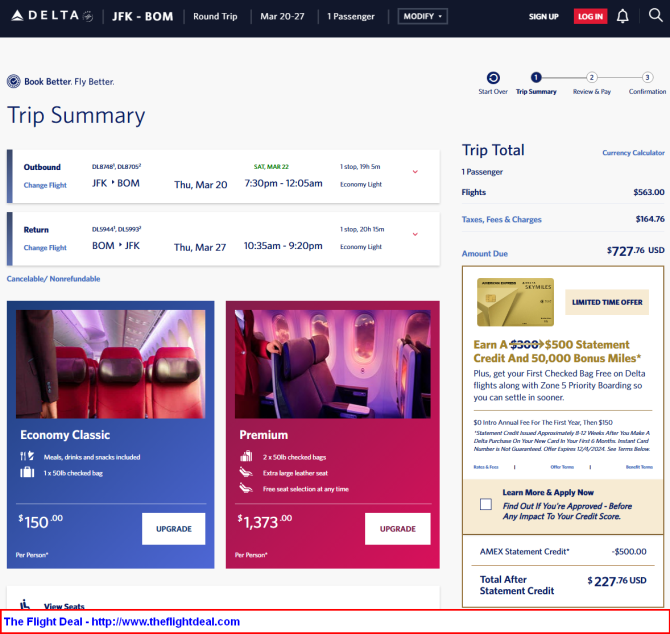Open the Currency Calculator link
670x634 pixels.
point(633,153)
